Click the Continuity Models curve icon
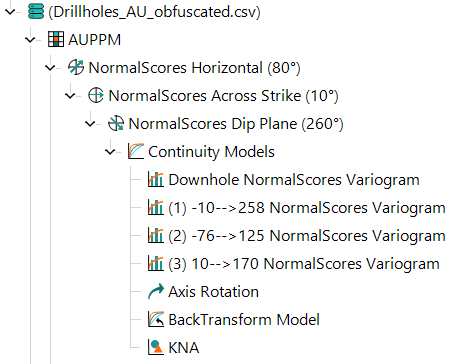The height and width of the screenshot is (364, 458). coord(136,151)
